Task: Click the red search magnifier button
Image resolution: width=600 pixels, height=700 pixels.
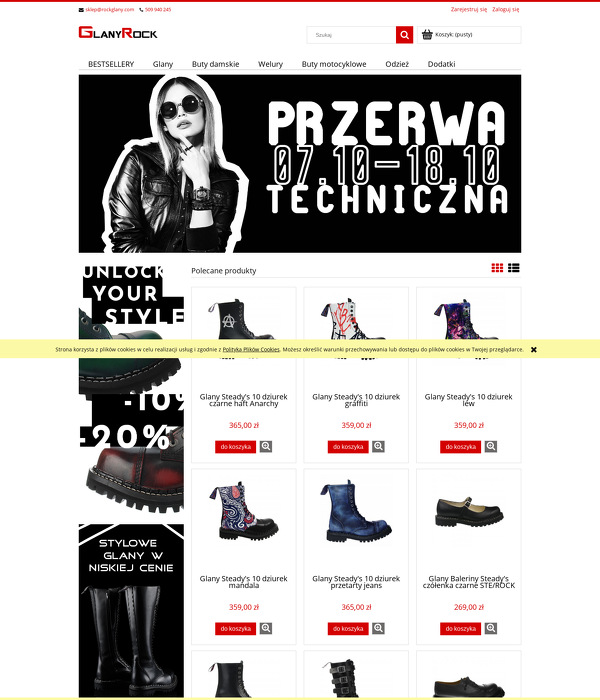Action: pos(404,35)
